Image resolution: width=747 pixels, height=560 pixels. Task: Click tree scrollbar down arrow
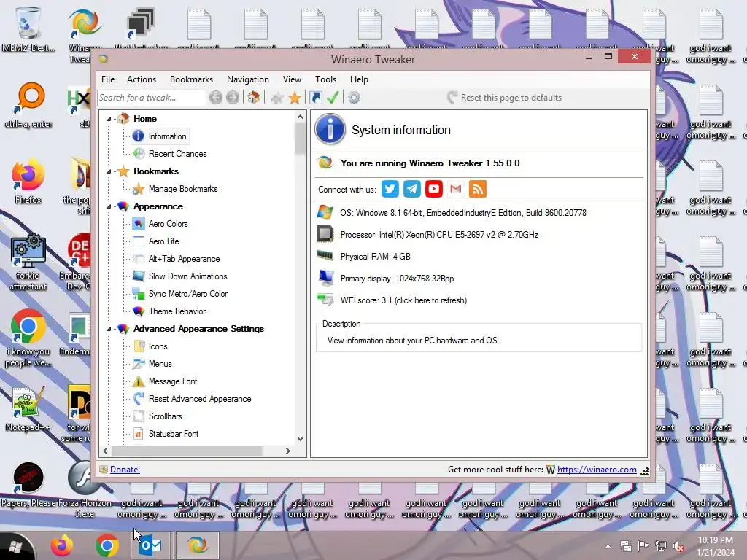(x=300, y=439)
